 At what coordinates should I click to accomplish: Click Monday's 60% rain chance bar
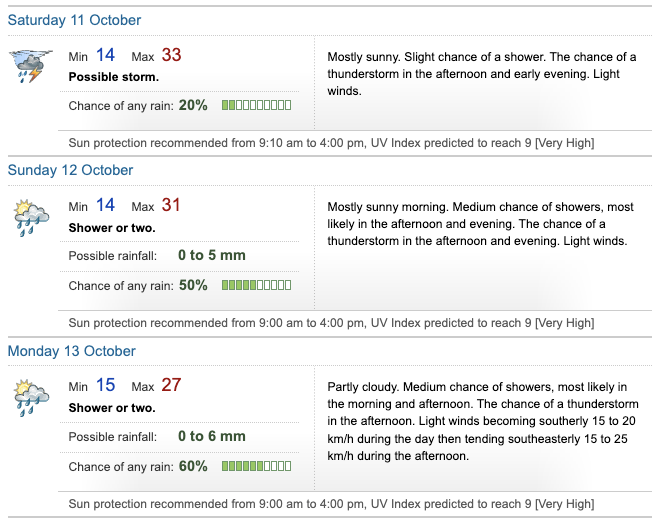257,466
